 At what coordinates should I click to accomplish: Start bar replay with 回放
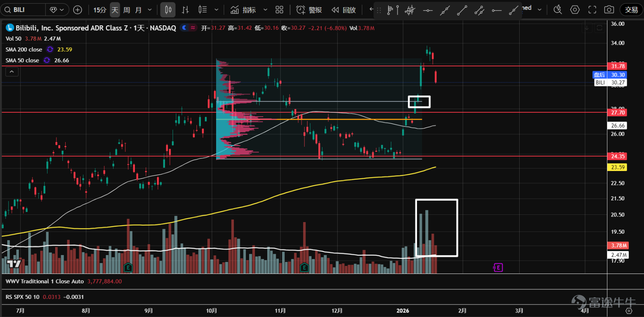coord(344,10)
